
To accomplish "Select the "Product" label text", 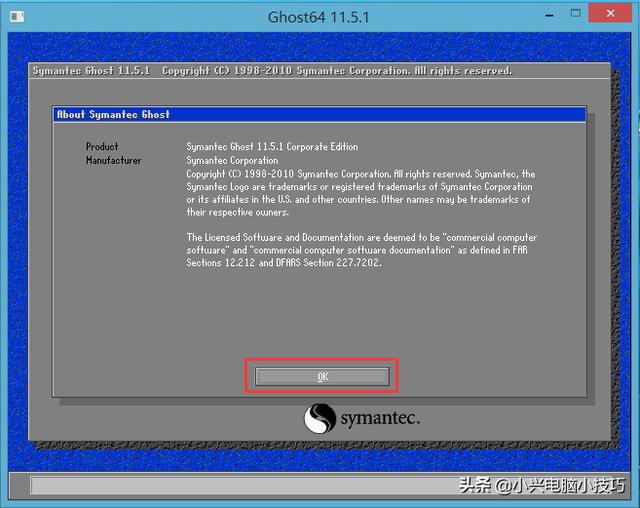I will (102, 146).
